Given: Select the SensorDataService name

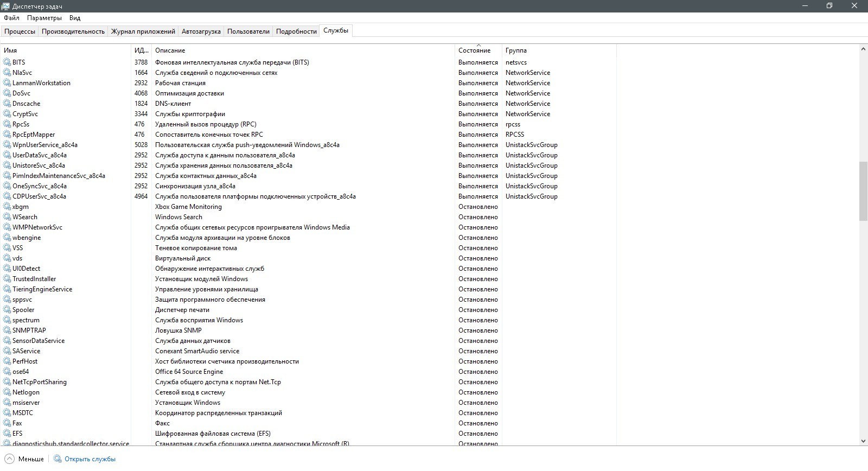Looking at the screenshot, I should [39, 341].
